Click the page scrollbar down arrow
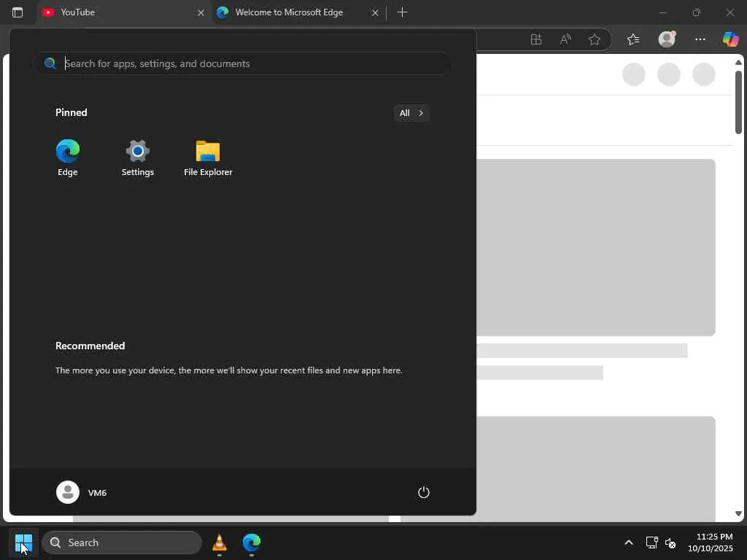 738,514
